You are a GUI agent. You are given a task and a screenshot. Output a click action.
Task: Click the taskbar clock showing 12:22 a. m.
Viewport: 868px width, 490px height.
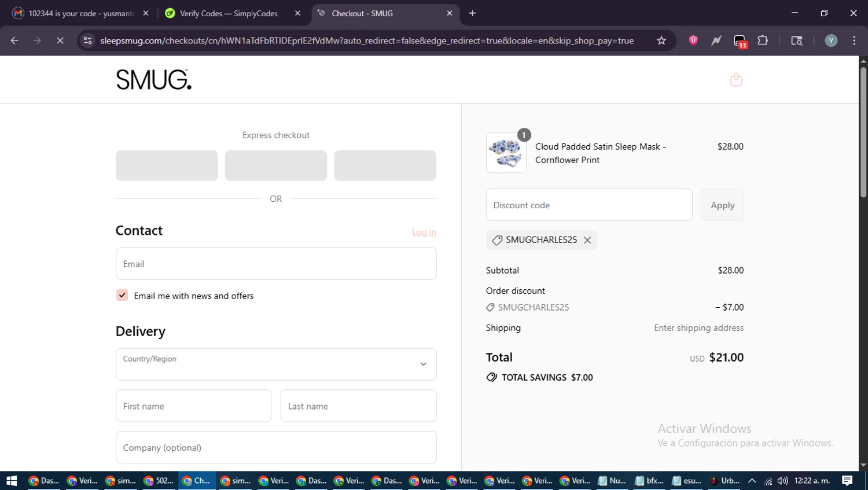click(x=812, y=481)
